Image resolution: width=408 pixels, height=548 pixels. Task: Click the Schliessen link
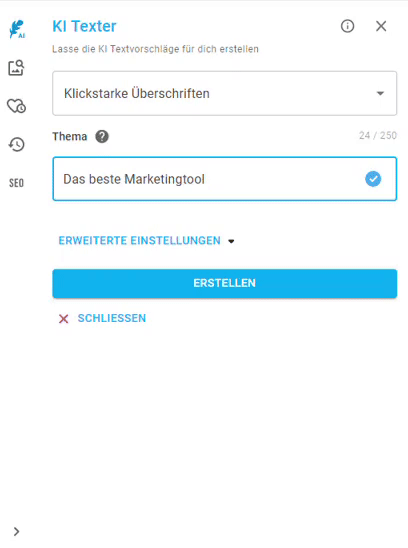112,318
